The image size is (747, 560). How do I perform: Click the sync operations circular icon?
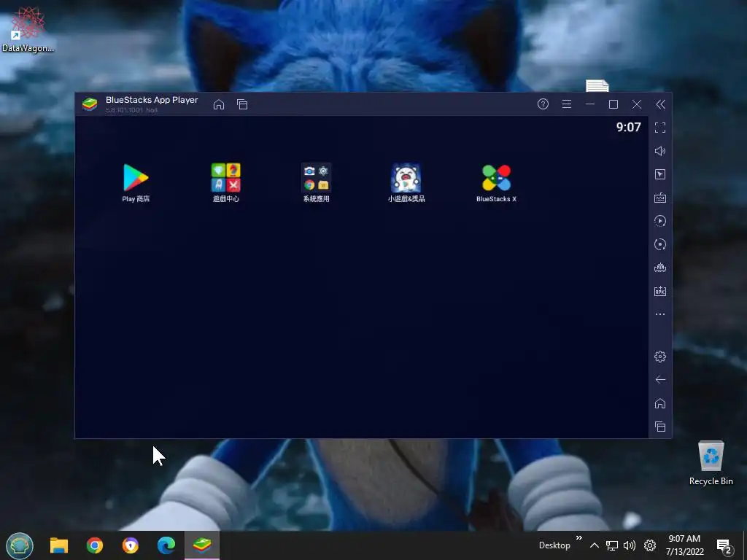coord(659,244)
